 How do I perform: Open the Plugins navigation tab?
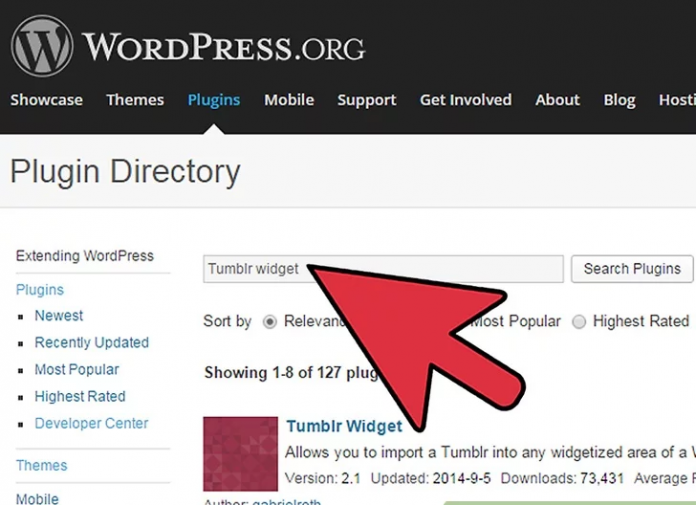tap(214, 100)
